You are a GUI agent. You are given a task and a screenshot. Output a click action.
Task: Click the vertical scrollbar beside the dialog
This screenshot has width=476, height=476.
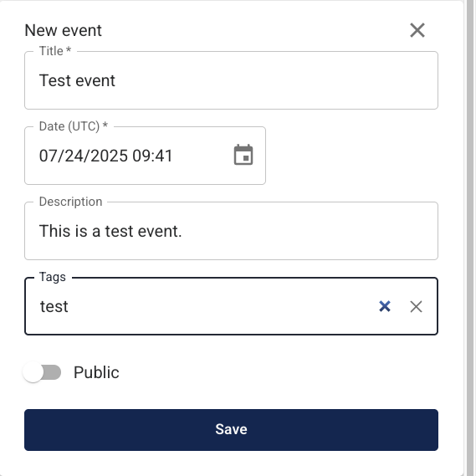(x=470, y=238)
